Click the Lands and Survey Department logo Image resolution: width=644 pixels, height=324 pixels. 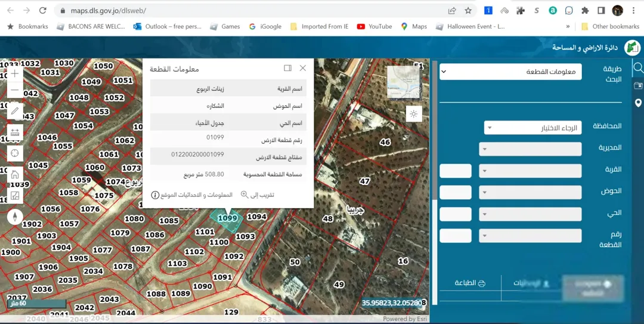tap(631, 48)
